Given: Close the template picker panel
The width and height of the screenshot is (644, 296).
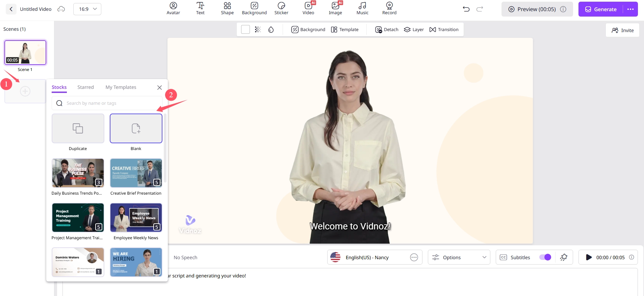Looking at the screenshot, I should (x=159, y=88).
